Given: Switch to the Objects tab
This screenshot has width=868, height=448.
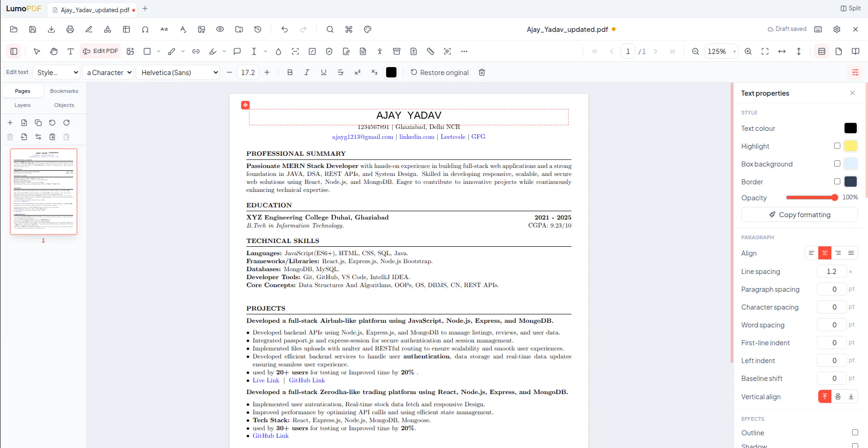Looking at the screenshot, I should pos(64,105).
